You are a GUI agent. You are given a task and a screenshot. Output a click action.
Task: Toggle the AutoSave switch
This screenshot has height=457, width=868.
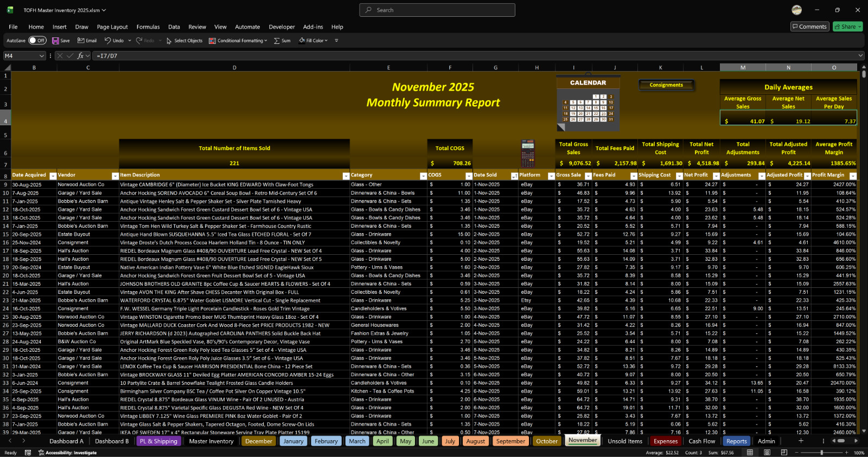[37, 41]
